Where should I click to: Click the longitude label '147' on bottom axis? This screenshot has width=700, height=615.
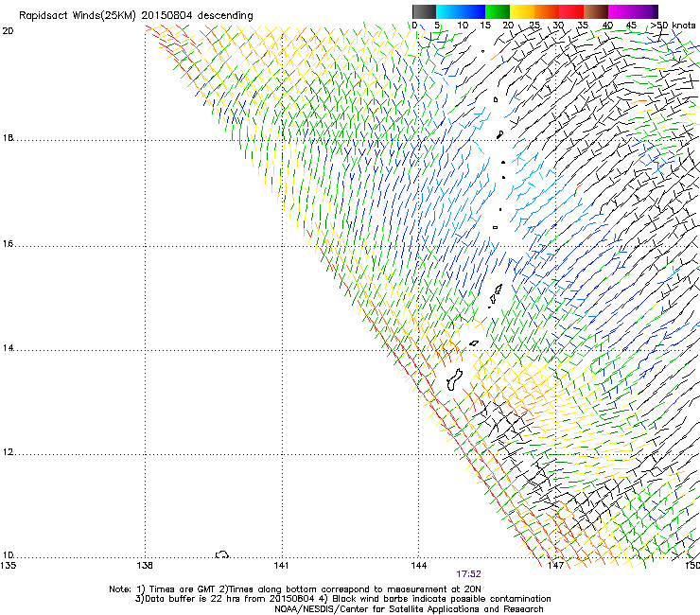[555, 566]
